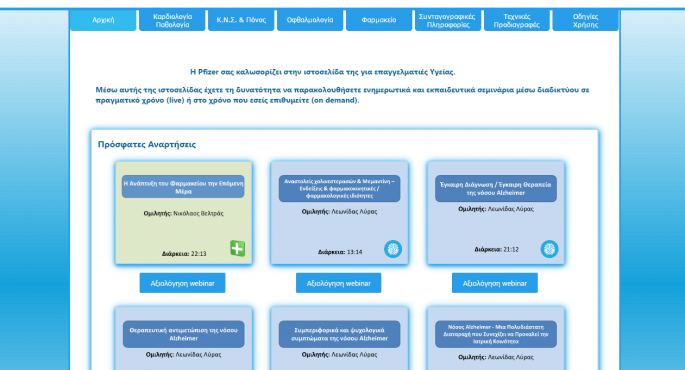
Task: Click Αξιολόγηση webinar under pharmacy card
Action: (183, 283)
